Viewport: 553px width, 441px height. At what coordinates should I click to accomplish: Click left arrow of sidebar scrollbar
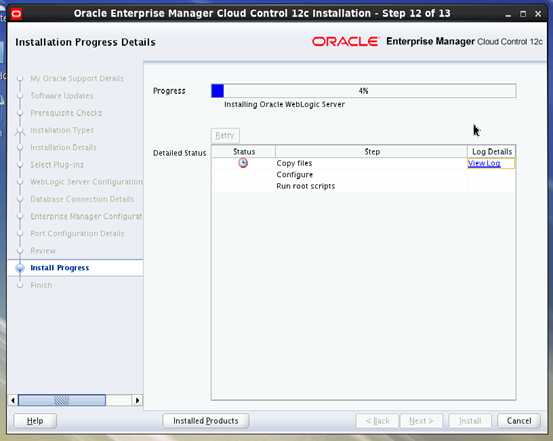pyautogui.click(x=13, y=400)
